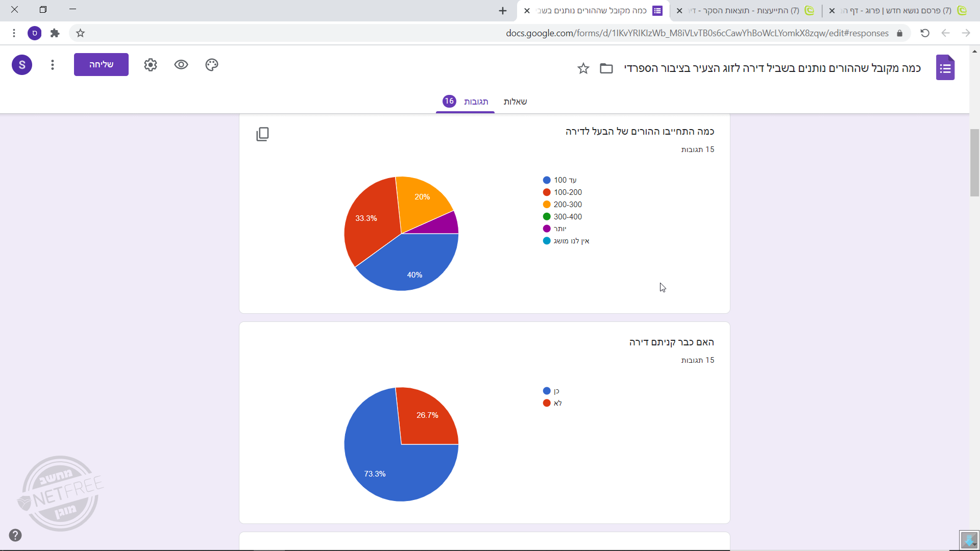Image resolution: width=980 pixels, height=551 pixels.
Task: Open the form settings gear
Action: tap(151, 65)
